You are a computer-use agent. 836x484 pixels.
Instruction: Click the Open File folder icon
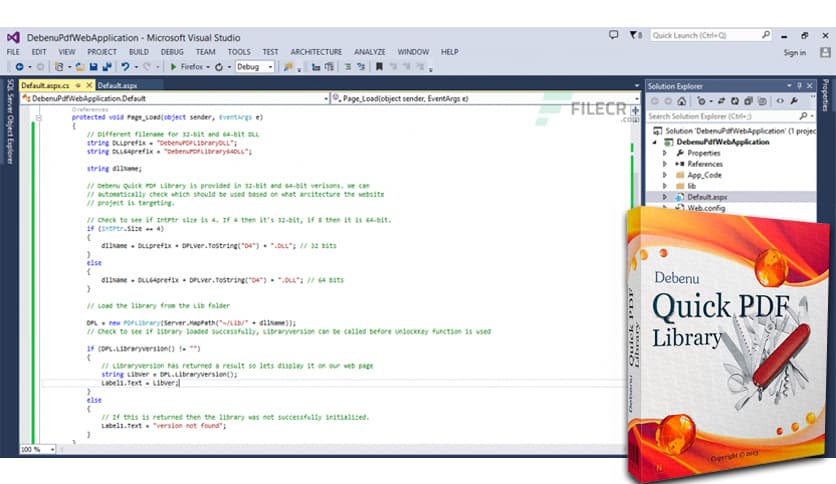[80, 67]
